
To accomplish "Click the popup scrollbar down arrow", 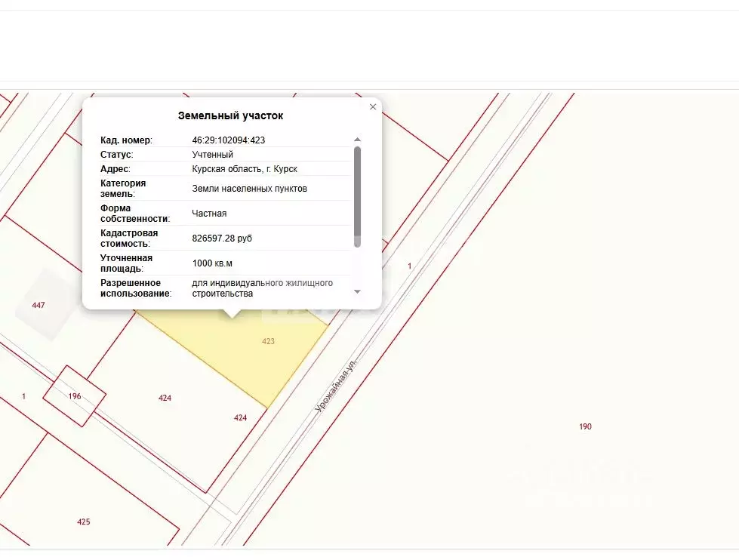I will click(357, 292).
